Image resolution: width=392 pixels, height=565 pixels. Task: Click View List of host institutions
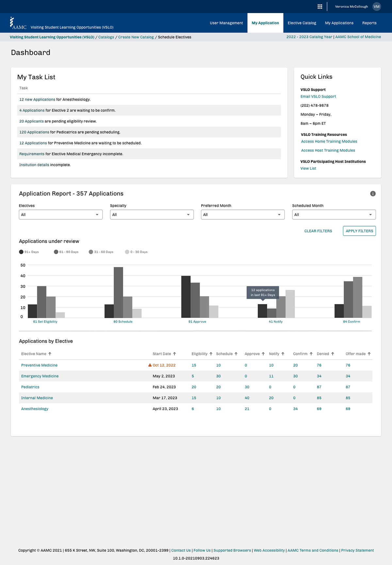(308, 168)
